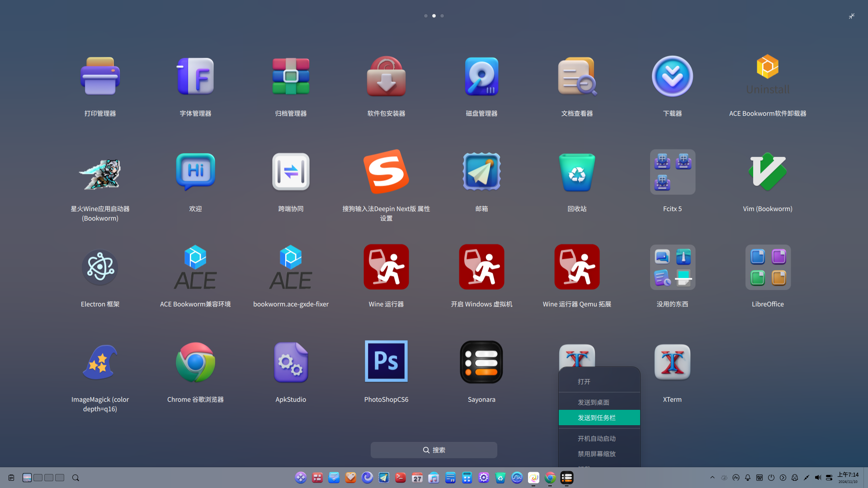Viewport: 868px width, 488px height.
Task: Launch 软件包安装器 package installer
Action: tap(386, 76)
